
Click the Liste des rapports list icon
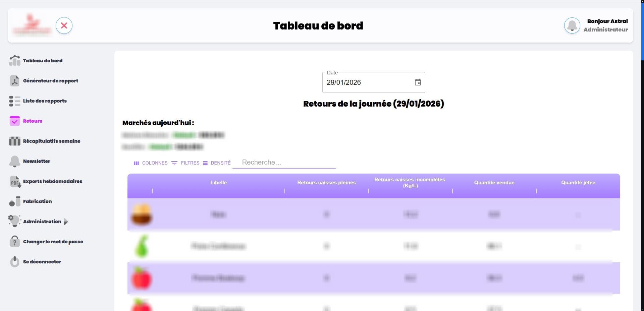coord(14,101)
